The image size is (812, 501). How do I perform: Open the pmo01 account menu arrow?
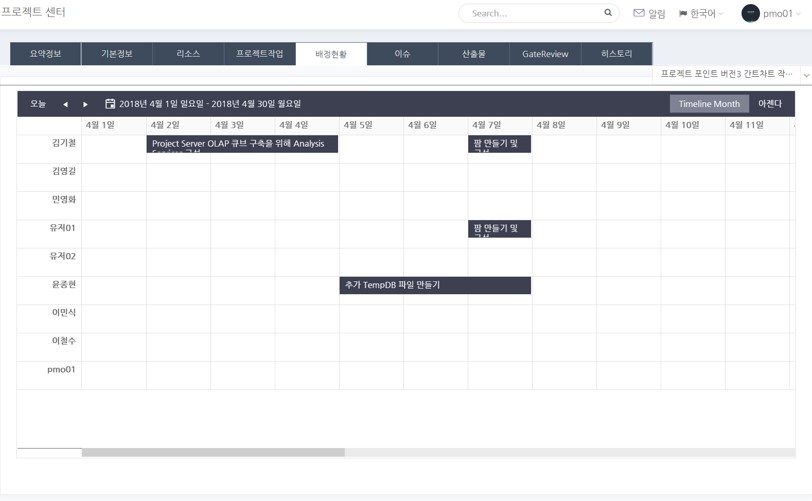[799, 14]
